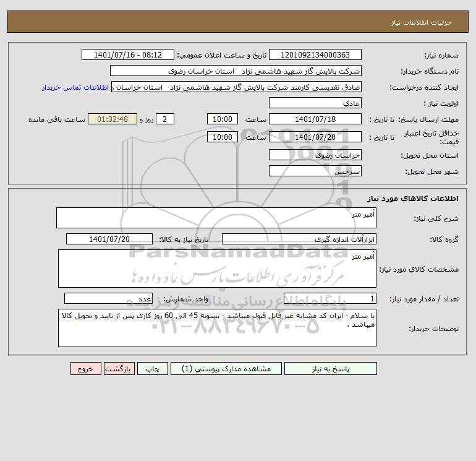Click the پاسخ به نیاز button
476x461 pixels.
[331, 369]
